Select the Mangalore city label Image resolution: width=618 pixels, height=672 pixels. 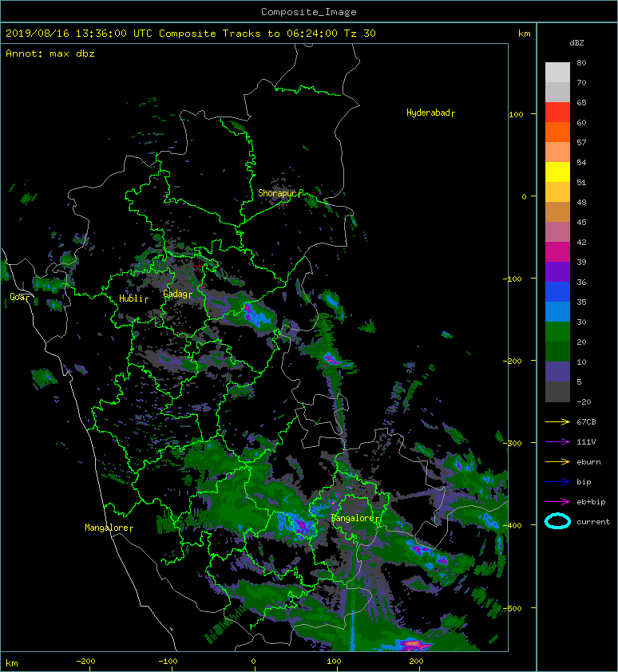click(109, 528)
